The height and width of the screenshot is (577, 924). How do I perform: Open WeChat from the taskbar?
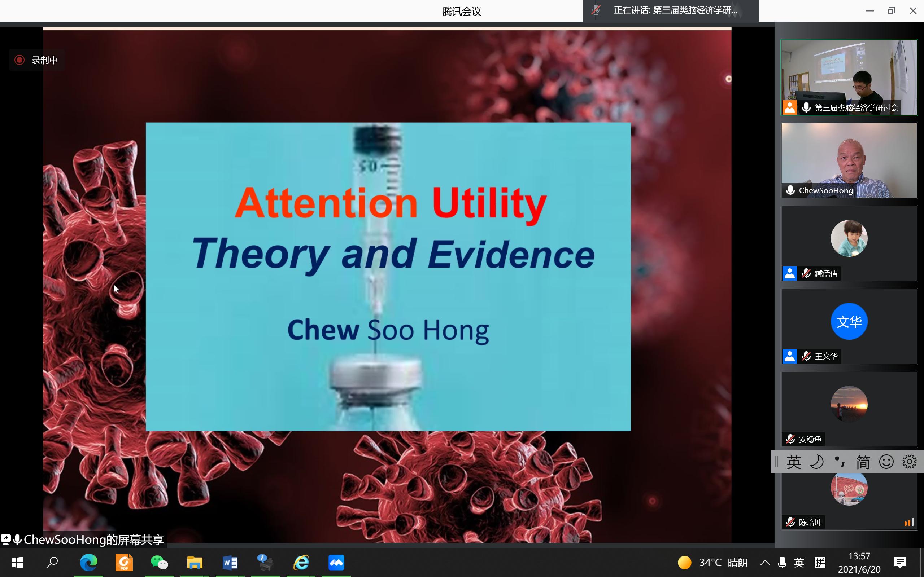point(159,563)
